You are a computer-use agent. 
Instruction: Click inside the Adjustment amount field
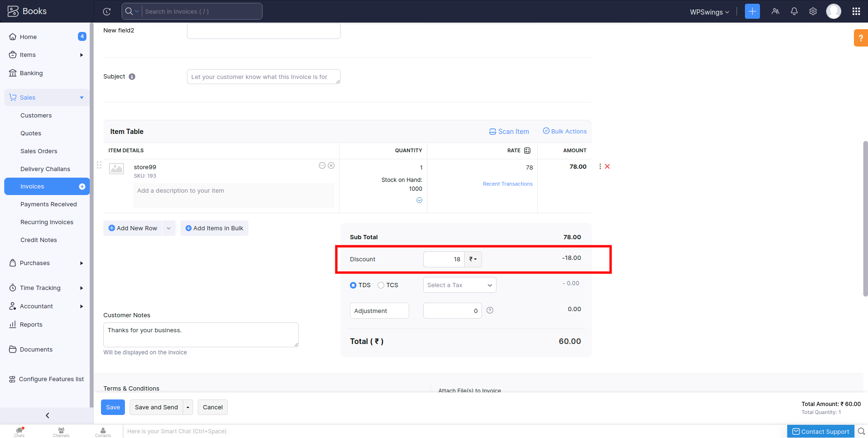(452, 311)
